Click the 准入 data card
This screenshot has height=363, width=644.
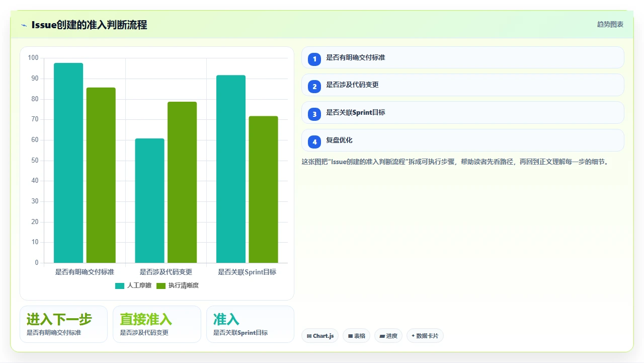[250, 324]
